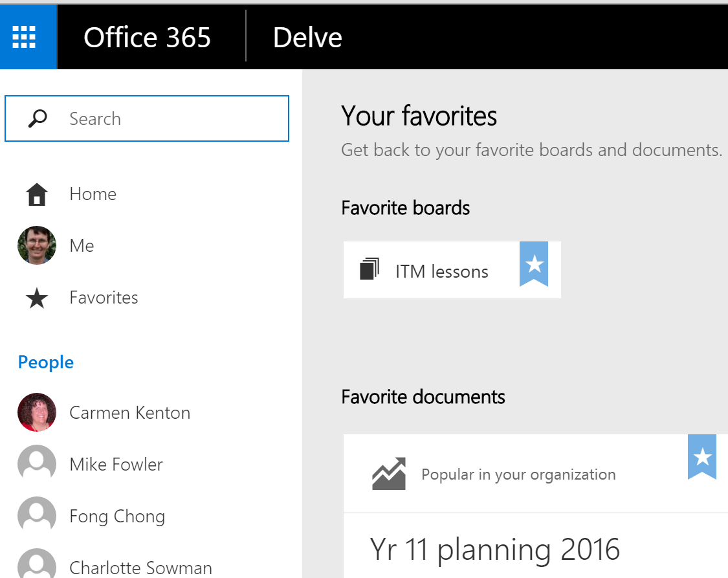The height and width of the screenshot is (578, 728).
Task: Open the Delve app title
Action: (x=307, y=37)
